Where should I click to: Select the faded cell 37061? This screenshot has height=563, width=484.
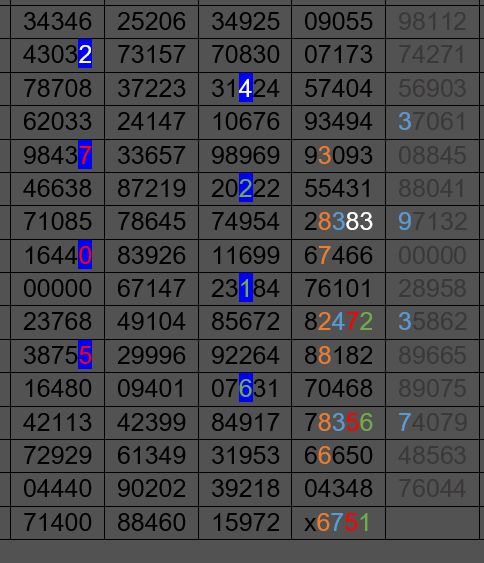(433, 122)
